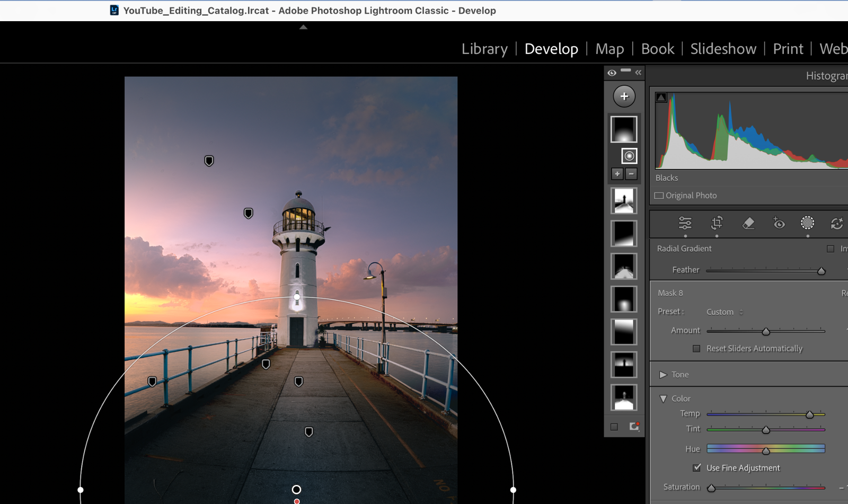Click the shadow clipping triangle in histogram
848x504 pixels.
tap(661, 98)
